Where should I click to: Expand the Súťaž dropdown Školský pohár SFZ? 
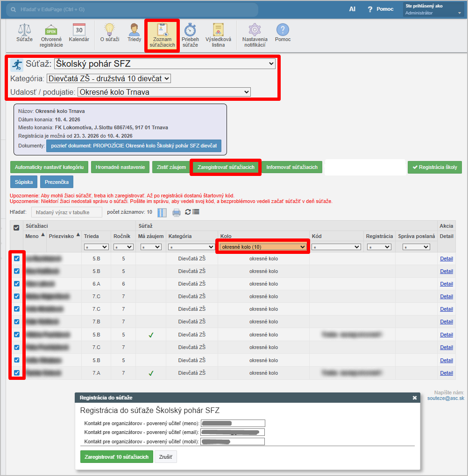click(x=165, y=64)
